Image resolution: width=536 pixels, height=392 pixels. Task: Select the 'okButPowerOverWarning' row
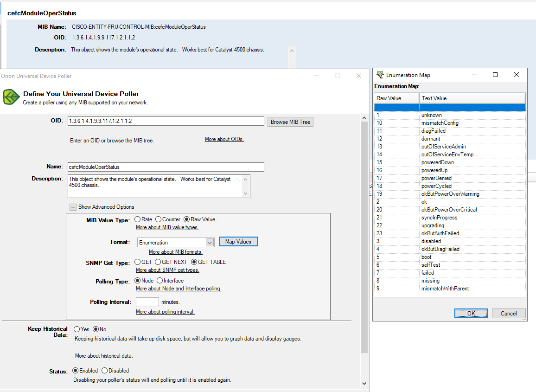pos(450,193)
